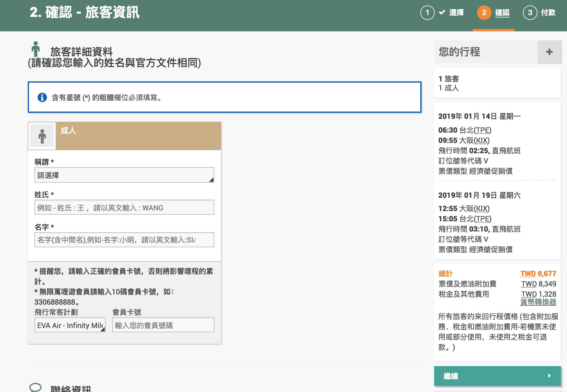The height and width of the screenshot is (392, 567).
Task: Click the 聯絡資訊 section heading
Action: (71, 388)
